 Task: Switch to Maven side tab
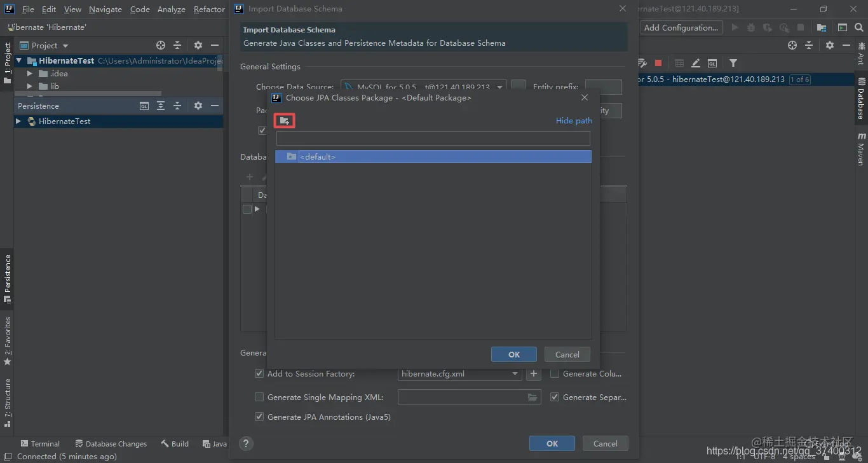[861, 149]
